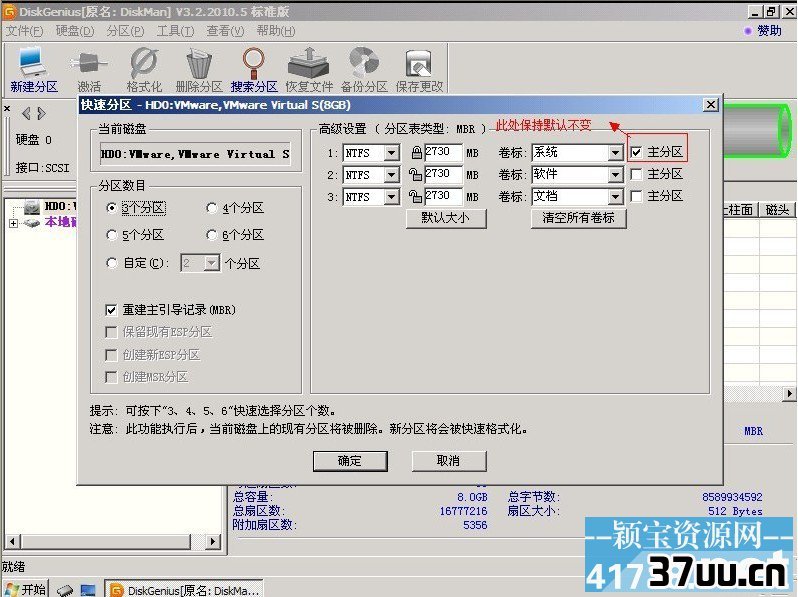Open the Help (帮助) menu
The image size is (798, 597).
(x=275, y=31)
